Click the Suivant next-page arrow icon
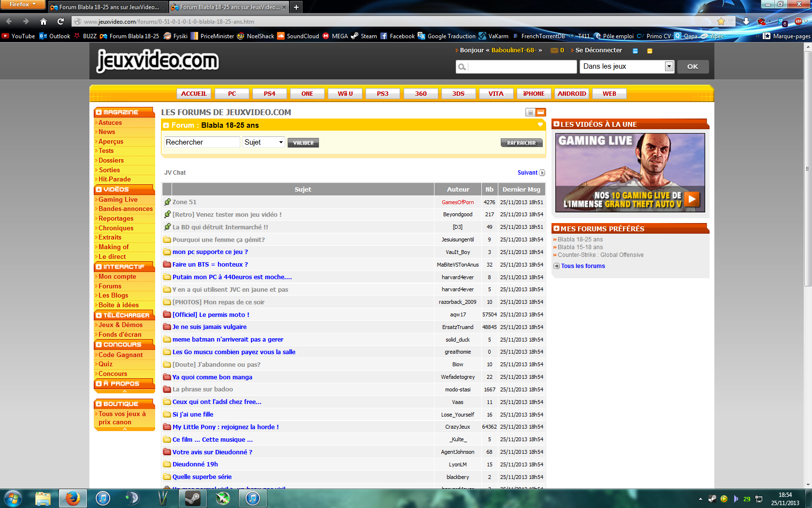 542,173
